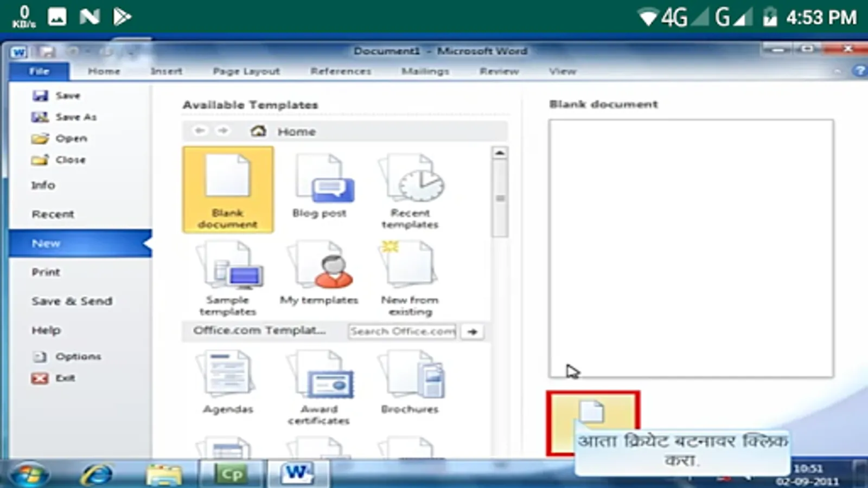Open the Award certificates category
868x488 pixels.
coord(319,387)
